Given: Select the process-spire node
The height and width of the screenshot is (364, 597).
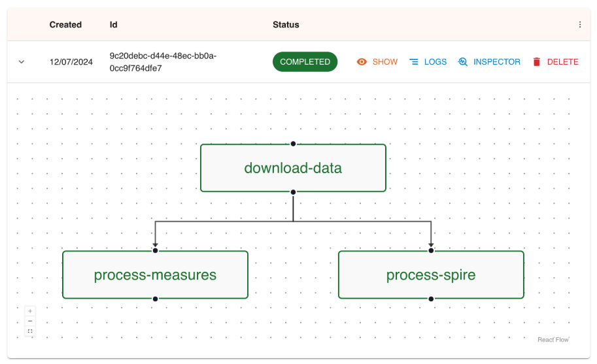Looking at the screenshot, I should pos(431,275).
